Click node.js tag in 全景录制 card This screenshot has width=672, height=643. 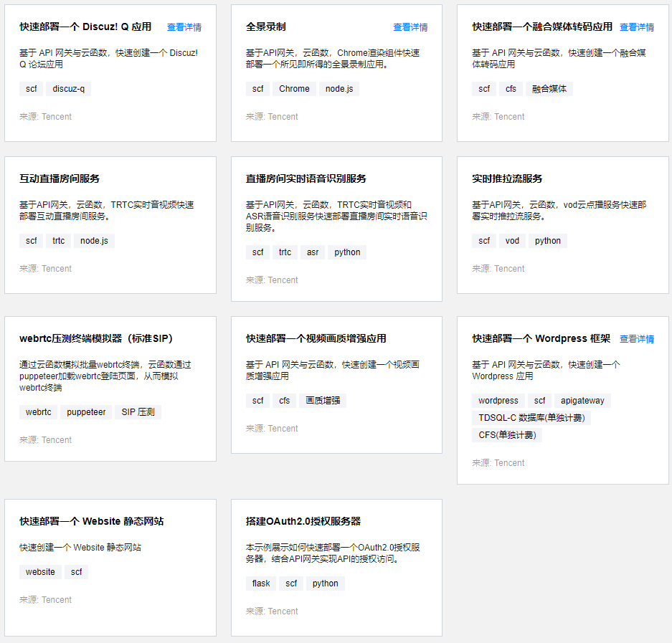339,89
